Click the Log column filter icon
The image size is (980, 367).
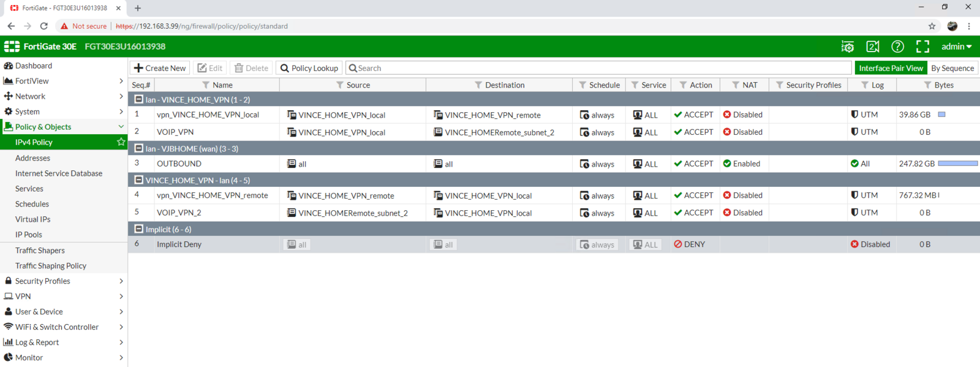click(865, 85)
